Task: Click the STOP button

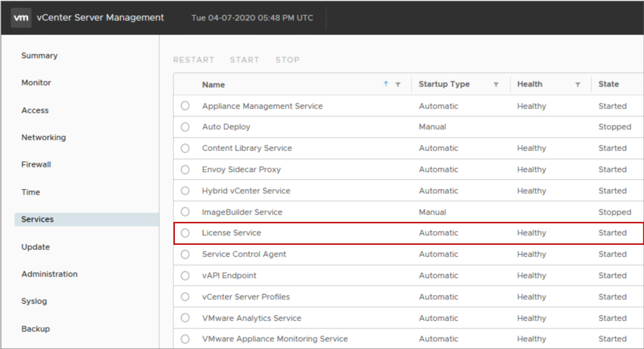Action: coord(288,60)
